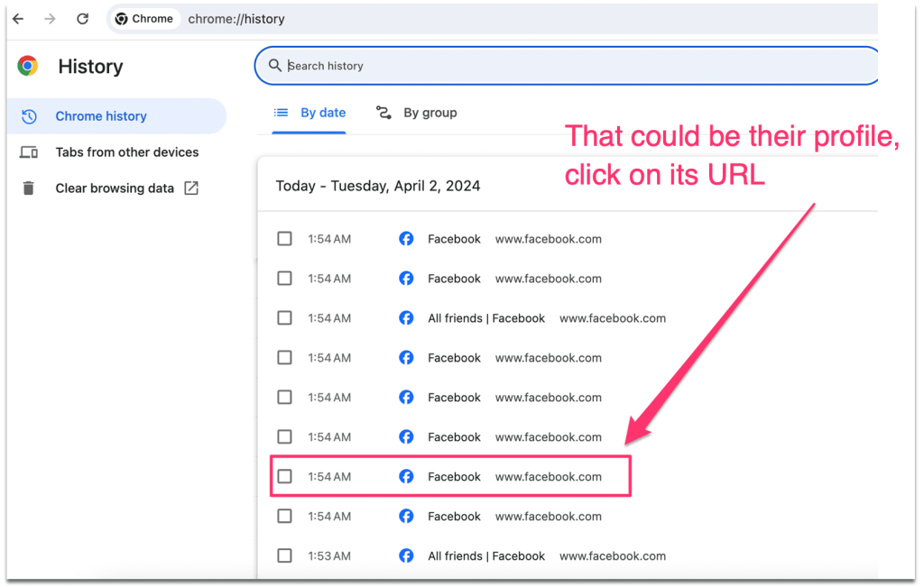This screenshot has height=587, width=924.
Task: Click the 1:54 AM time in the topmost row
Action: pos(329,239)
